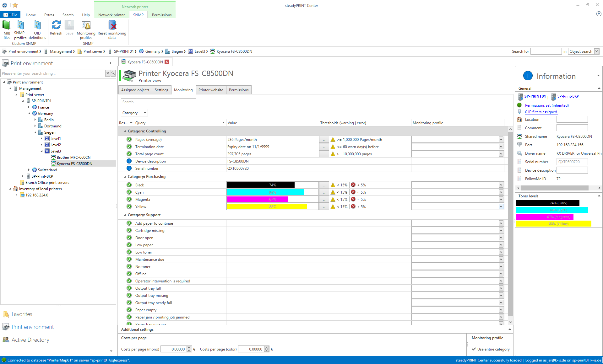603x364 pixels.
Task: Click SP-Print-BKP link
Action: pos(568,96)
